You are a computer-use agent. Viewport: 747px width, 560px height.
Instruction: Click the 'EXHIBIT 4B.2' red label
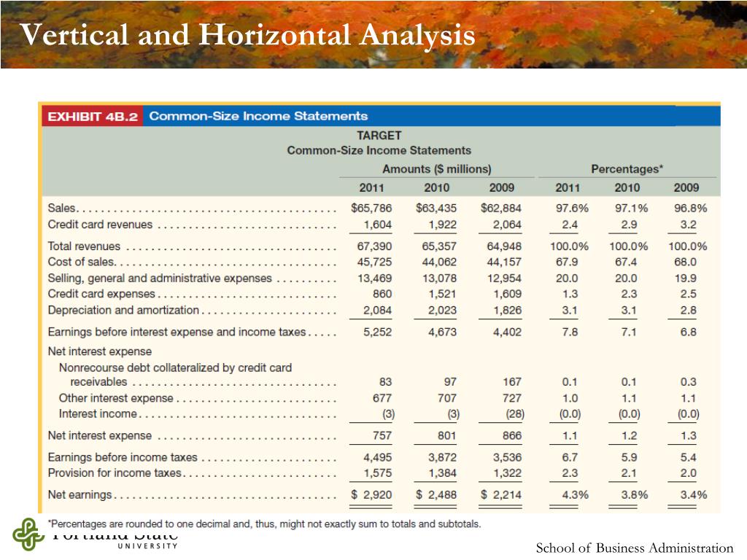click(93, 117)
